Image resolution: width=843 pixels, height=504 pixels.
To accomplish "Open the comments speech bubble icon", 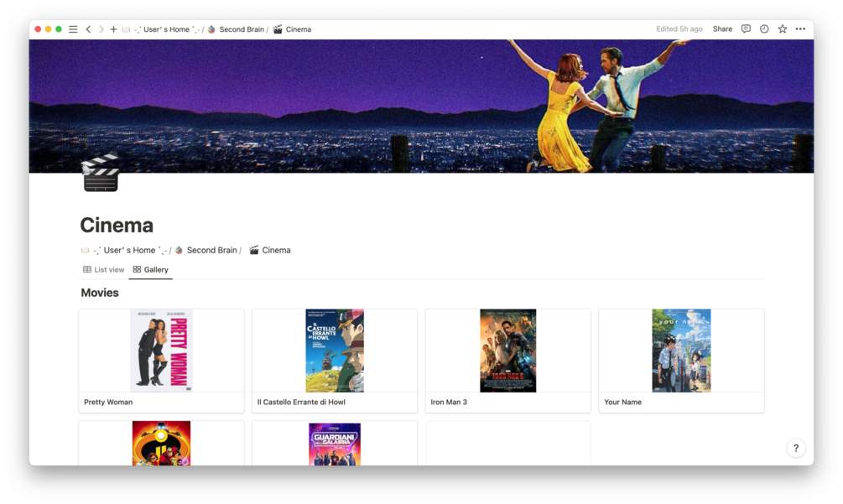I will coord(746,29).
